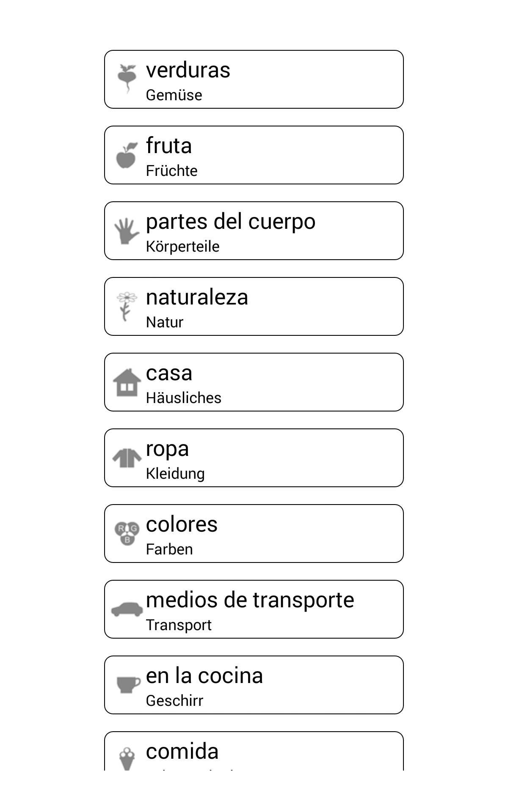Click the Farben subtitle under colores
This screenshot has height=812, width=508.
(169, 549)
